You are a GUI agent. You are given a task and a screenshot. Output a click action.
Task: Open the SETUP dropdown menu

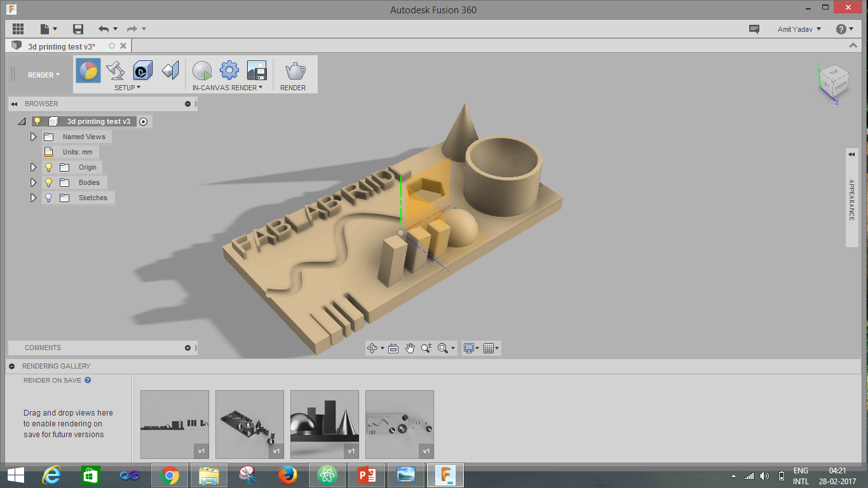pos(127,88)
